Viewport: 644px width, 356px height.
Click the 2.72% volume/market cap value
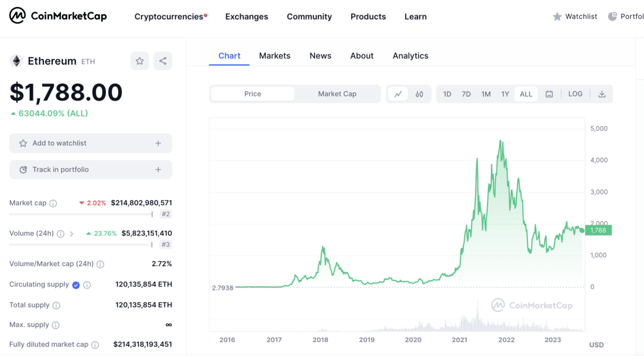(x=162, y=263)
